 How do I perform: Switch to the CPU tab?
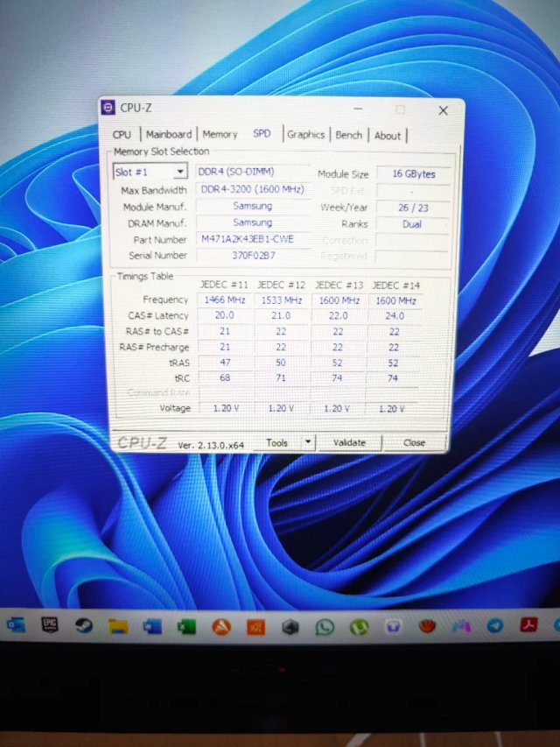[122, 134]
